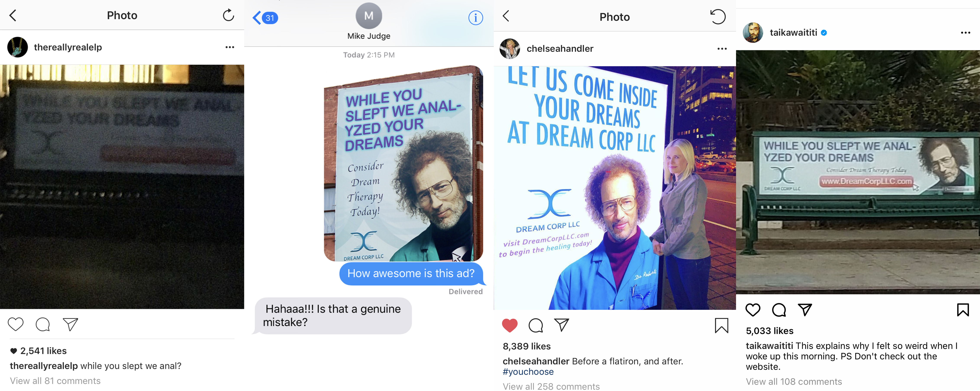This screenshot has width=980, height=391.
Task: Tap the back arrow on thereallyrealelp photo
Action: pos(13,16)
